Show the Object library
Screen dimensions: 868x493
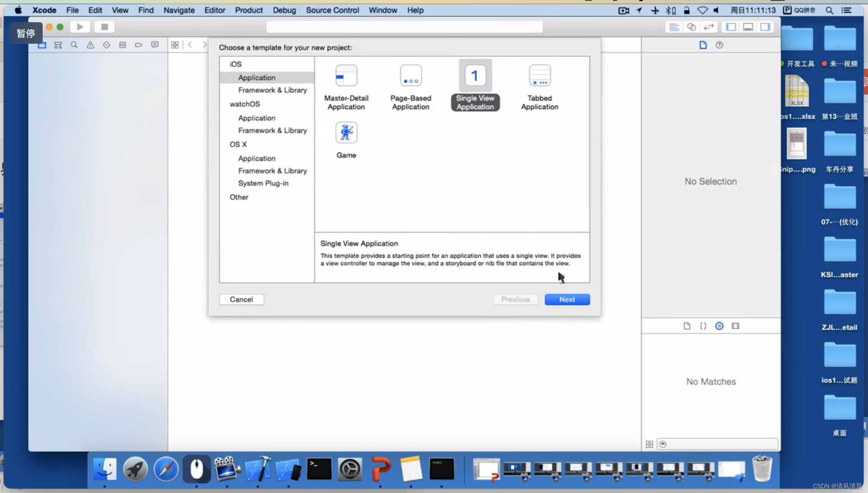pyautogui.click(x=719, y=326)
